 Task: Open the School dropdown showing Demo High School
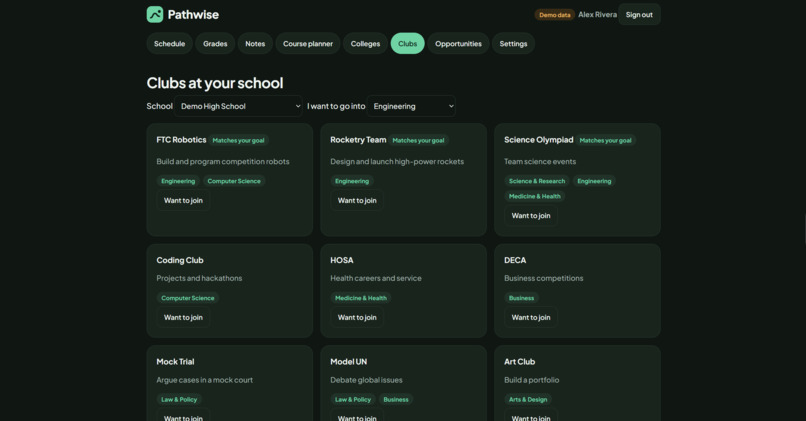point(238,106)
